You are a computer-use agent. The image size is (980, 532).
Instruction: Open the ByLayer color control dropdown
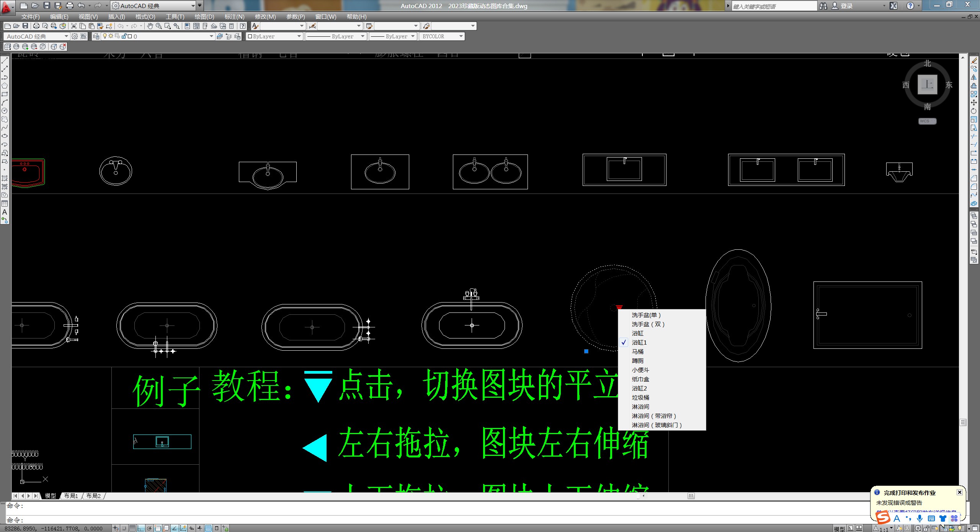tap(274, 36)
